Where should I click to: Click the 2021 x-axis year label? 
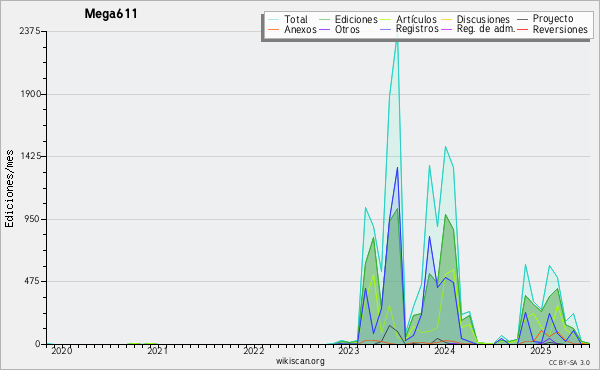tap(157, 350)
